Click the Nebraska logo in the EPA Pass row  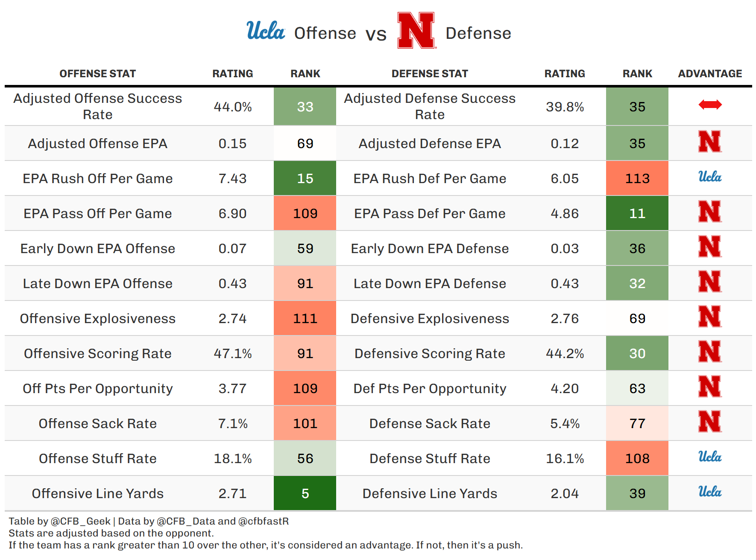point(710,212)
